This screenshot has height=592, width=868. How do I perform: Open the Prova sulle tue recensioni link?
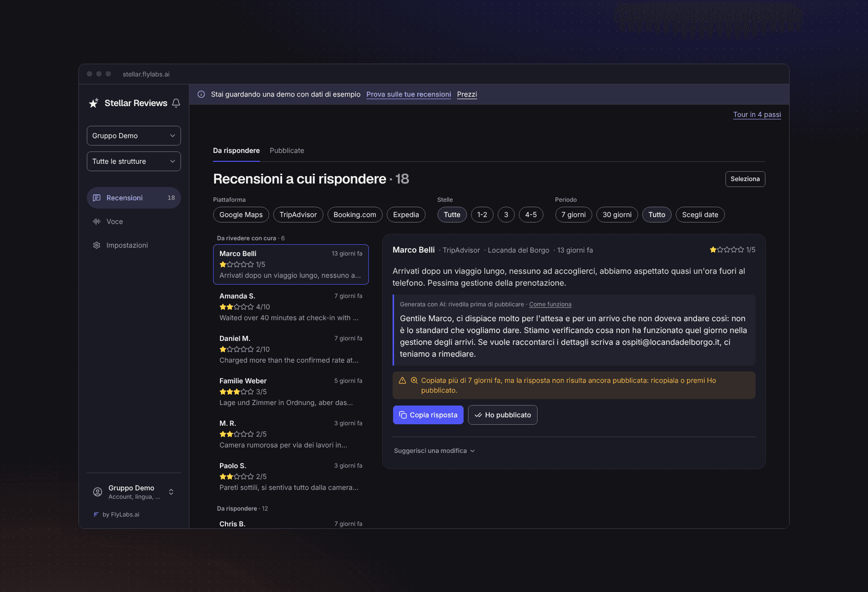409,94
